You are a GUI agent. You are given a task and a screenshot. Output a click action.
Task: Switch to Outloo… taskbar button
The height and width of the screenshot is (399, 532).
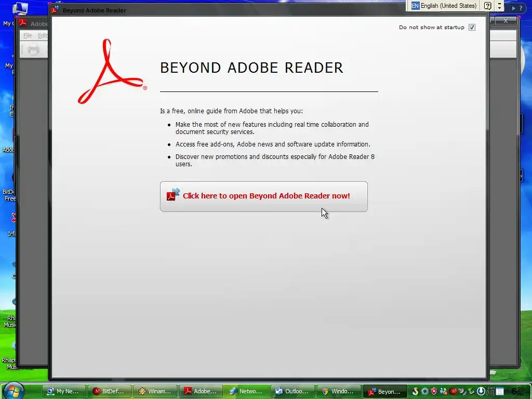(x=292, y=391)
